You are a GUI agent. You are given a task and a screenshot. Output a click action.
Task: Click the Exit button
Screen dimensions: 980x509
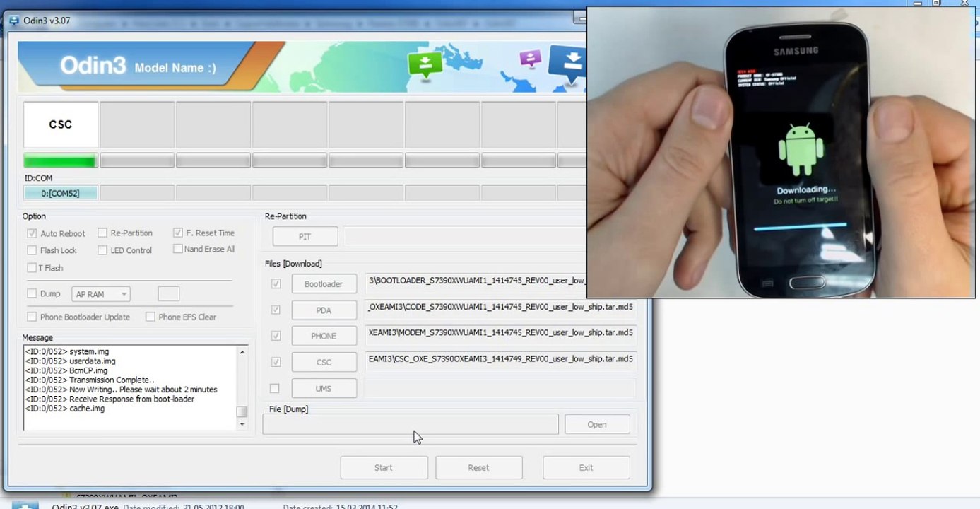(x=586, y=467)
